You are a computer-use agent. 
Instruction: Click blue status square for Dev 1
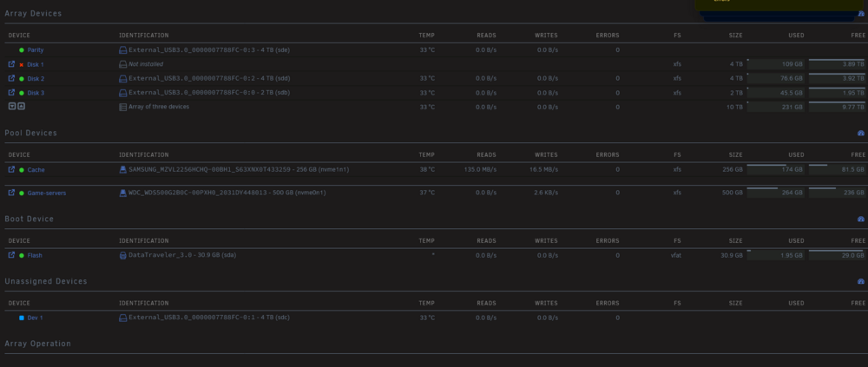[22, 318]
